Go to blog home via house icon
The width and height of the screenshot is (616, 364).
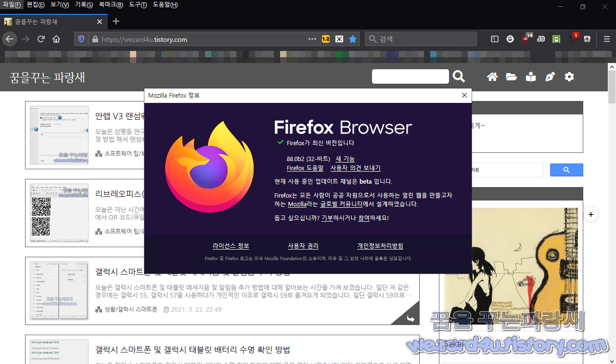point(492,77)
